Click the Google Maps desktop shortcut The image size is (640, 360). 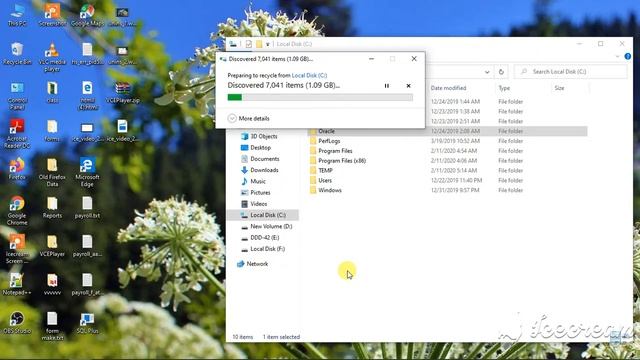pyautogui.click(x=87, y=16)
